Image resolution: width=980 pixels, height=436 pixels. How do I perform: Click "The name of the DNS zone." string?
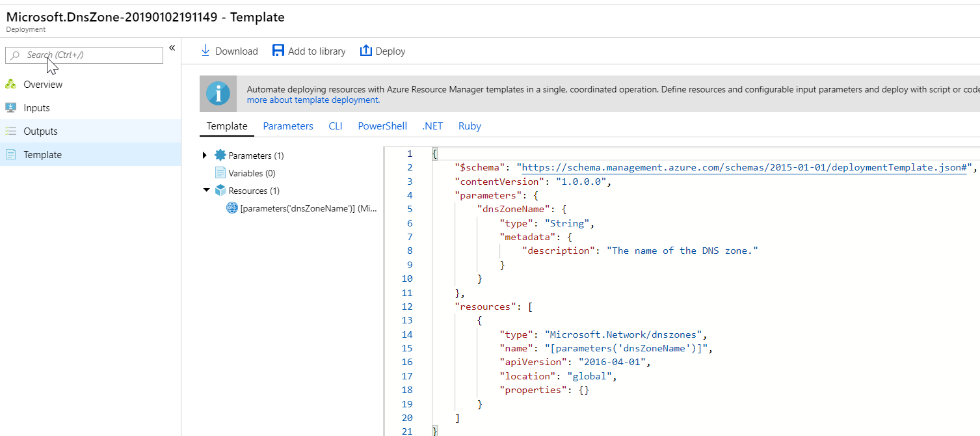[682, 251]
